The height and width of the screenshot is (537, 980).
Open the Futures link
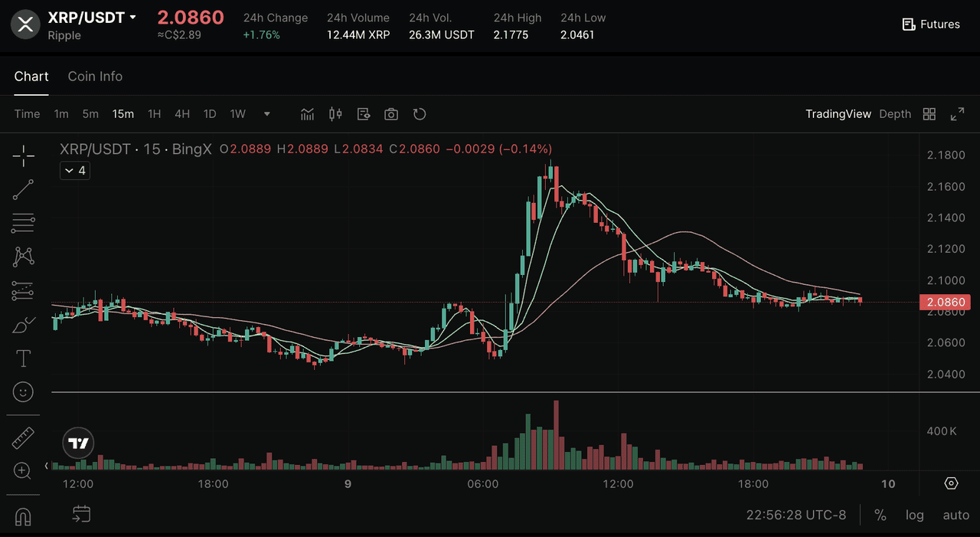click(x=931, y=25)
